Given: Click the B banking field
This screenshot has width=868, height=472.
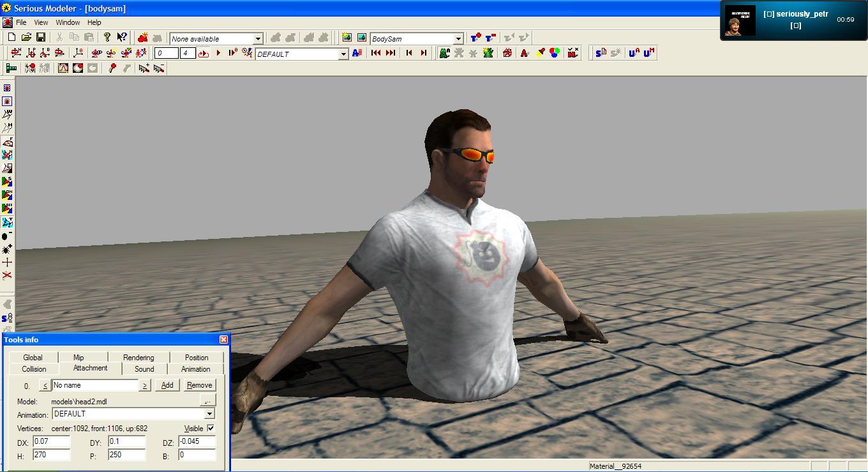Looking at the screenshot, I should pyautogui.click(x=197, y=455).
